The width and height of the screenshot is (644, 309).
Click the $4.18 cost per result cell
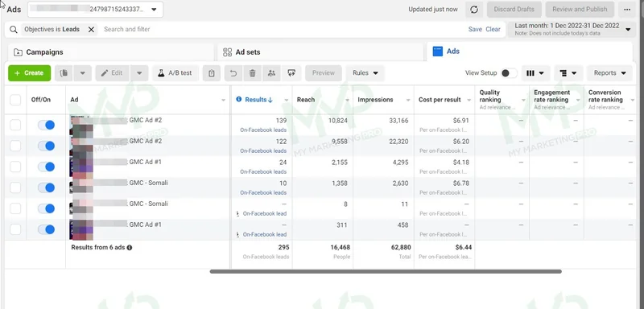click(460, 162)
